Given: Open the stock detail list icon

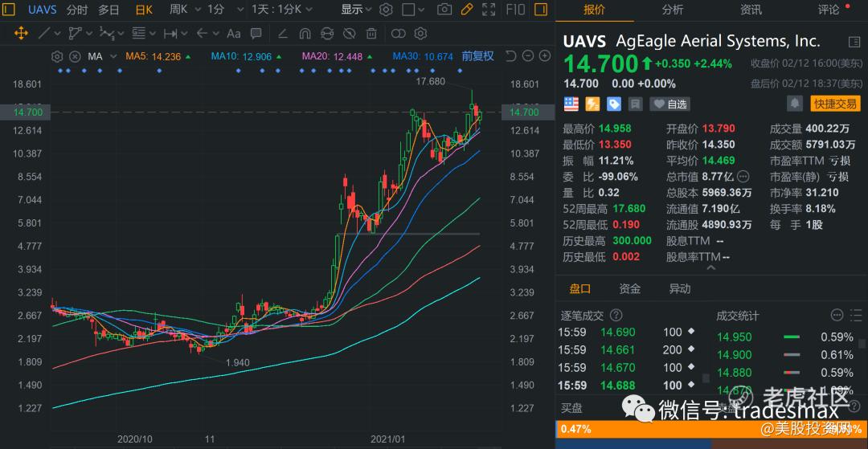Looking at the screenshot, I should [853, 42].
